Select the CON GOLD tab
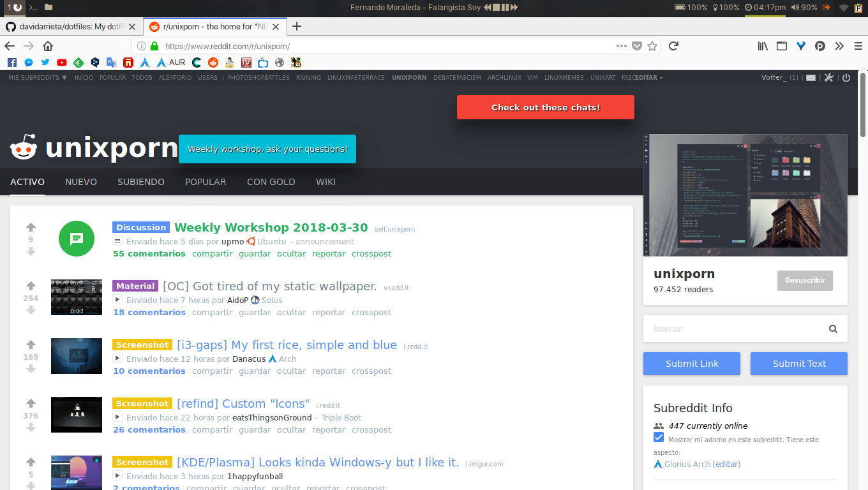Image resolution: width=868 pixels, height=490 pixels. click(x=271, y=182)
